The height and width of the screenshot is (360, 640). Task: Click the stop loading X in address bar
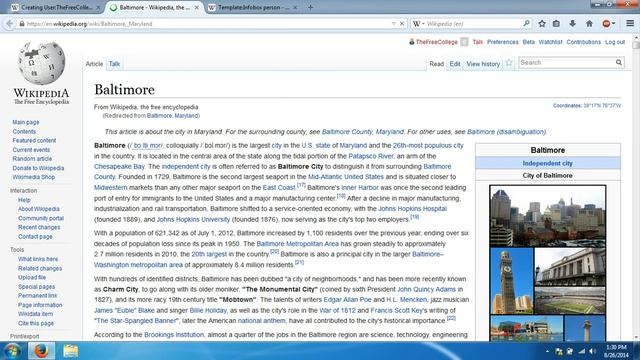402,24
